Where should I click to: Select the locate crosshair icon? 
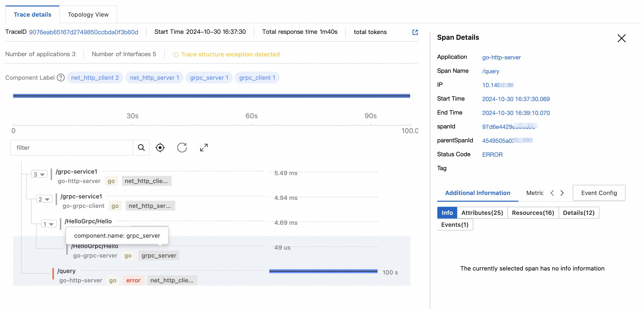(160, 148)
